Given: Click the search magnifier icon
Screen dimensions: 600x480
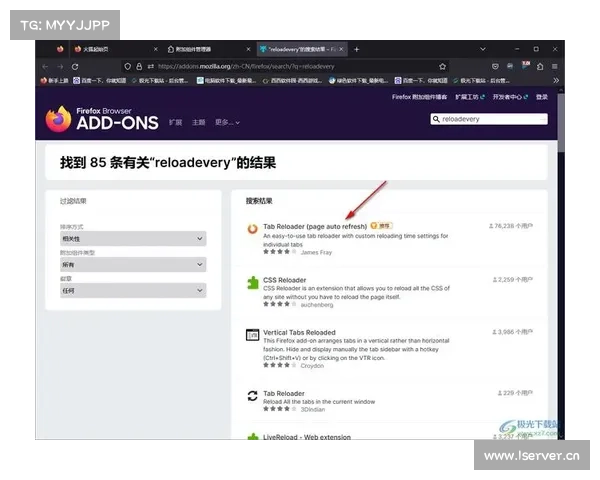Looking at the screenshot, I should click(x=436, y=119).
